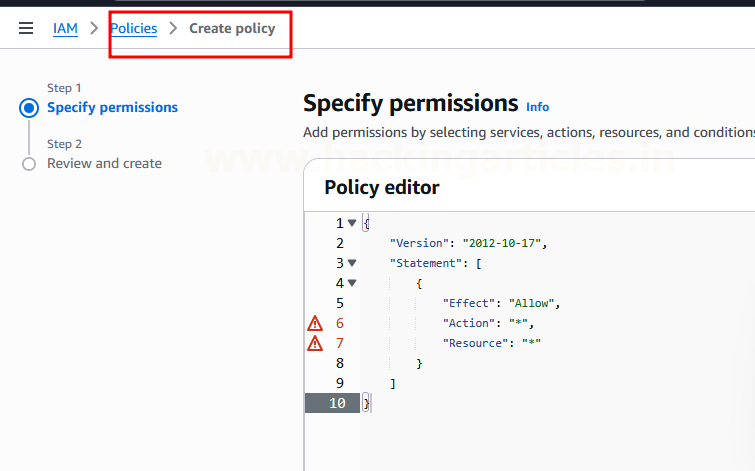Click the "Effect" key on line 5

[x=469, y=303]
